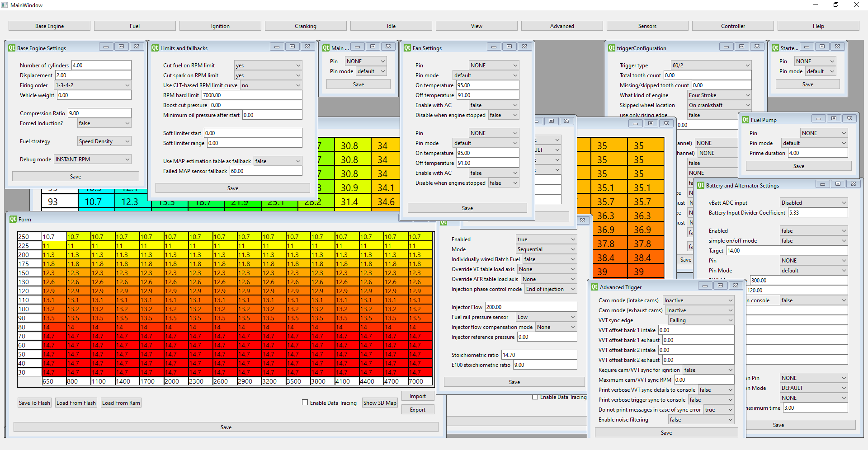Open the Help menu

(x=818, y=26)
